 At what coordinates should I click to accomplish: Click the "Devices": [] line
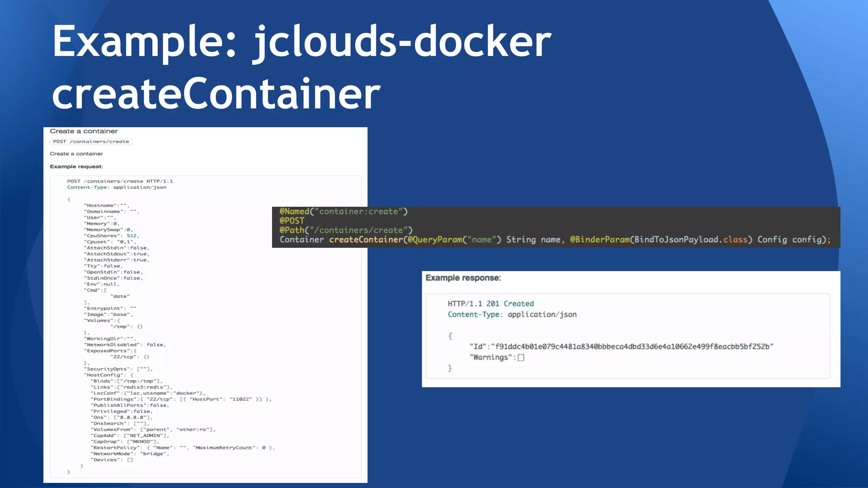pos(111,460)
